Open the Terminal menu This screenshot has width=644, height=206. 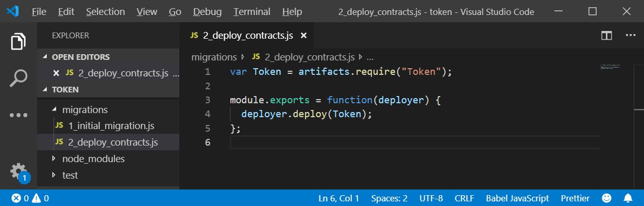(x=252, y=11)
